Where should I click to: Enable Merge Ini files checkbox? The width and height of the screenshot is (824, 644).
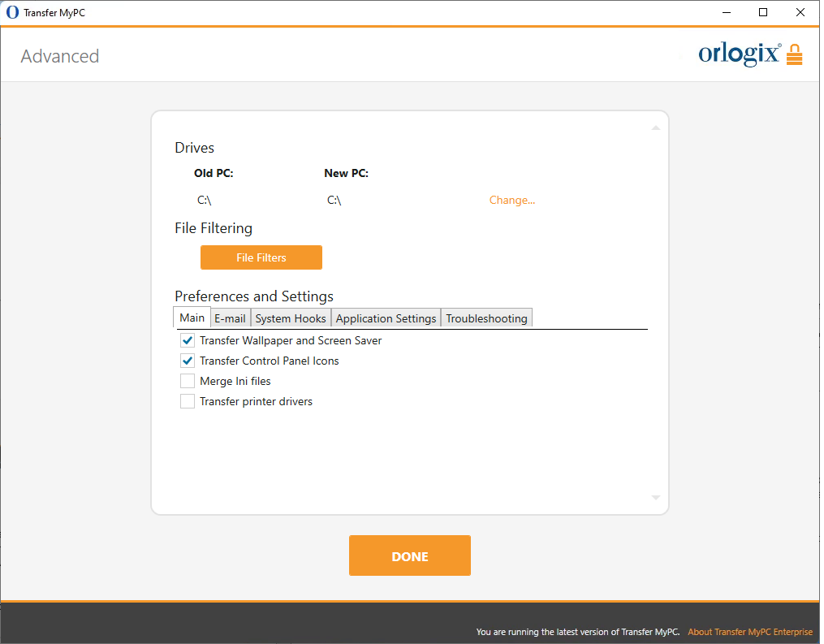(x=187, y=381)
